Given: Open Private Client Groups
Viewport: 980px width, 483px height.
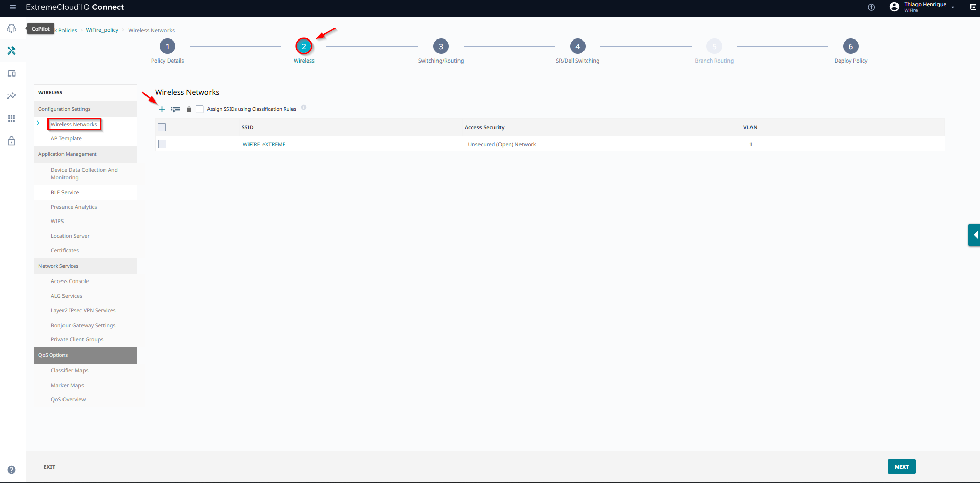Looking at the screenshot, I should (77, 340).
